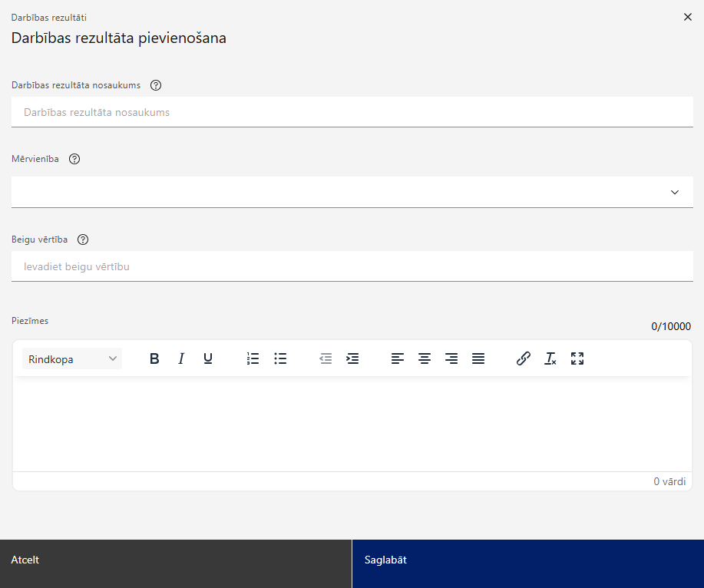Screen dimensions: 704x588
Task: Click the Saglabāt button
Action: [x=528, y=563]
